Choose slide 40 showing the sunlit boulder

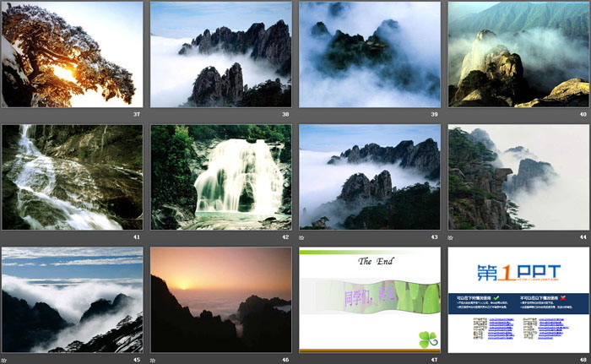[518, 54]
